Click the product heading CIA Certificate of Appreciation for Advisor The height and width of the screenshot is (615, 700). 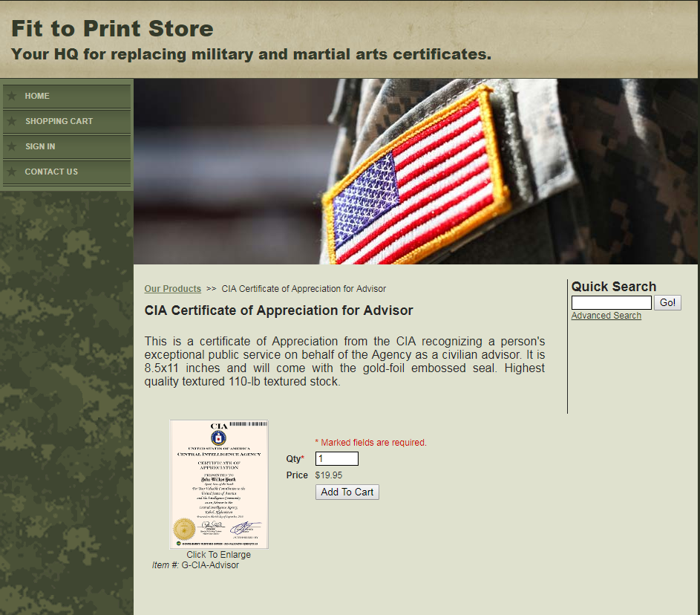(278, 310)
